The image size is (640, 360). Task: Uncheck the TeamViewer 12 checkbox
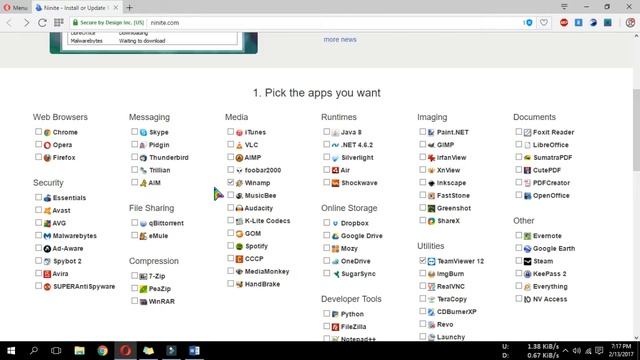[423, 260]
